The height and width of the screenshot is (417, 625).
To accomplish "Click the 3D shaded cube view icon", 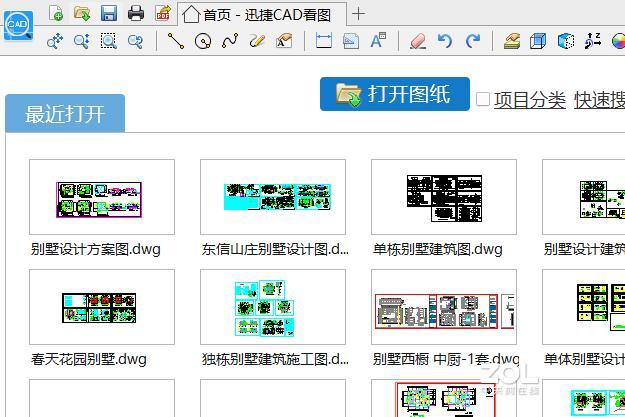I will tap(566, 41).
